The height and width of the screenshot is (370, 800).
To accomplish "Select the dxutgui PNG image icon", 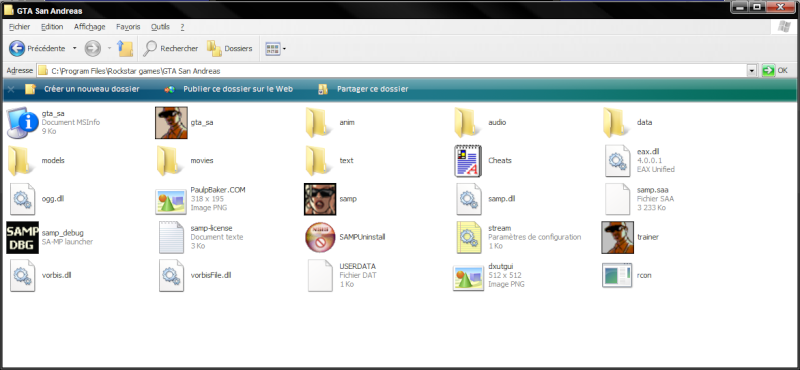I will [468, 278].
